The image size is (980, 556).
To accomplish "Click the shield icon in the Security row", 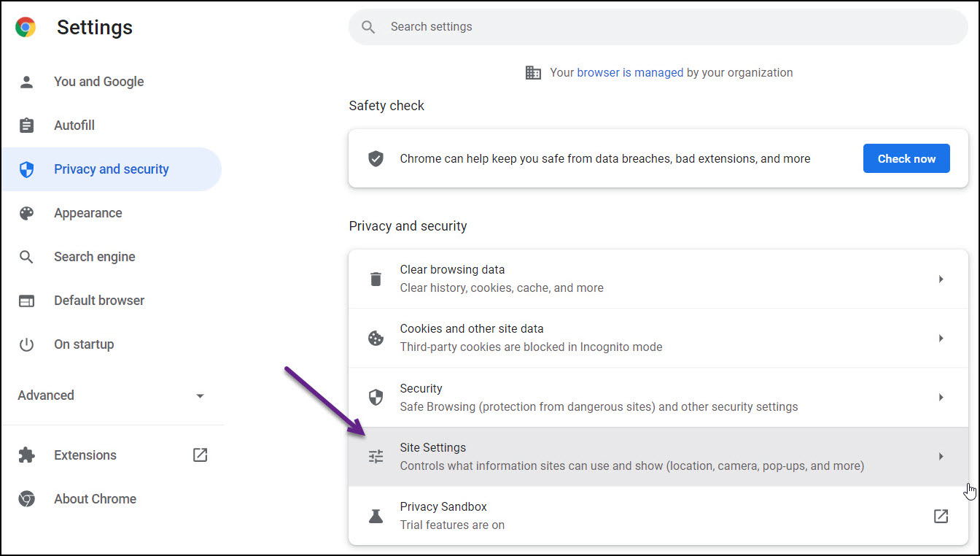I will pos(376,398).
